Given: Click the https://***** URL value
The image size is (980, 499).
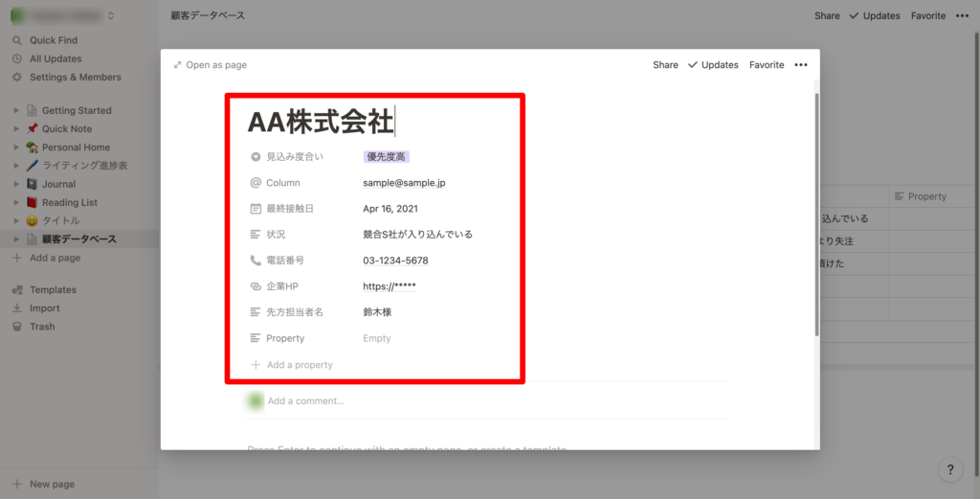Looking at the screenshot, I should click(x=390, y=286).
